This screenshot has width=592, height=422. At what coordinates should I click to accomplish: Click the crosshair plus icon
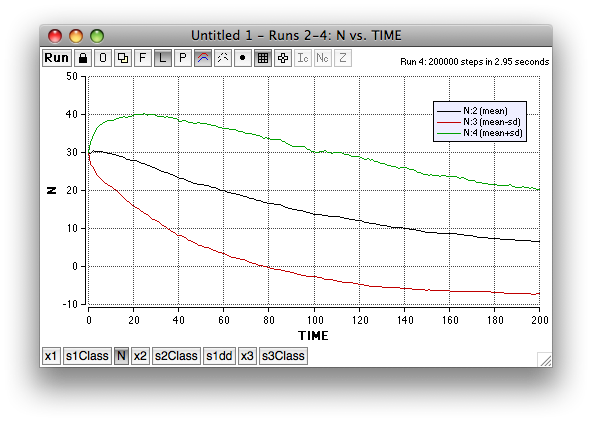tap(283, 58)
